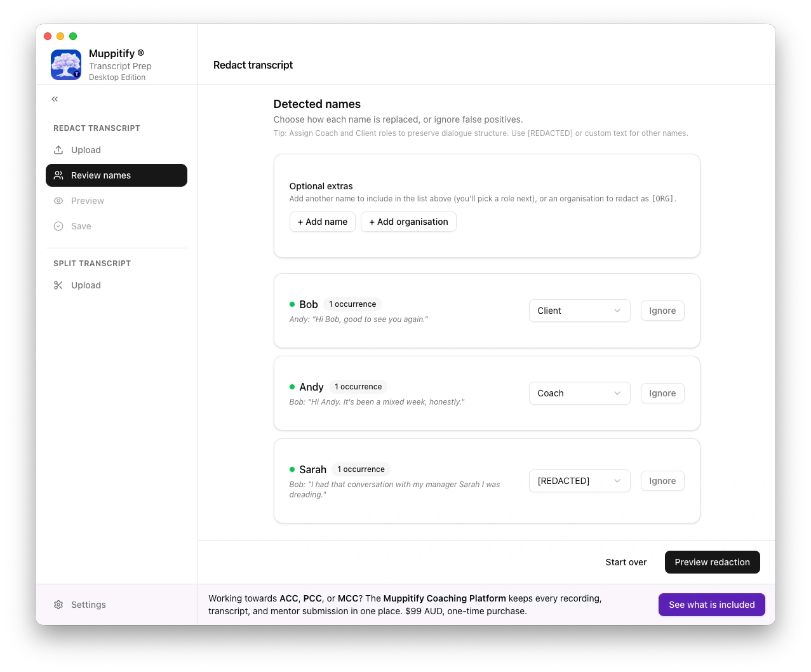Open Bob's role dropdown set to Client
The image size is (811, 672).
579,311
